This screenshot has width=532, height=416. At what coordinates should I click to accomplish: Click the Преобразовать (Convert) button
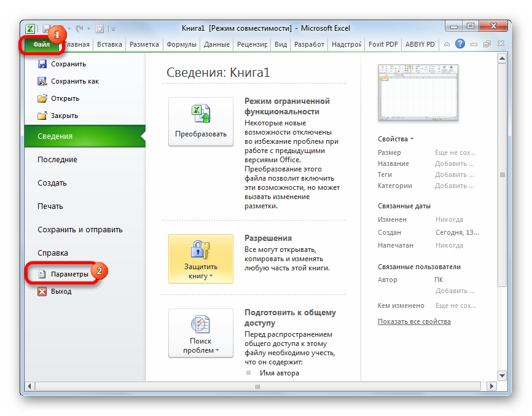coord(201,122)
